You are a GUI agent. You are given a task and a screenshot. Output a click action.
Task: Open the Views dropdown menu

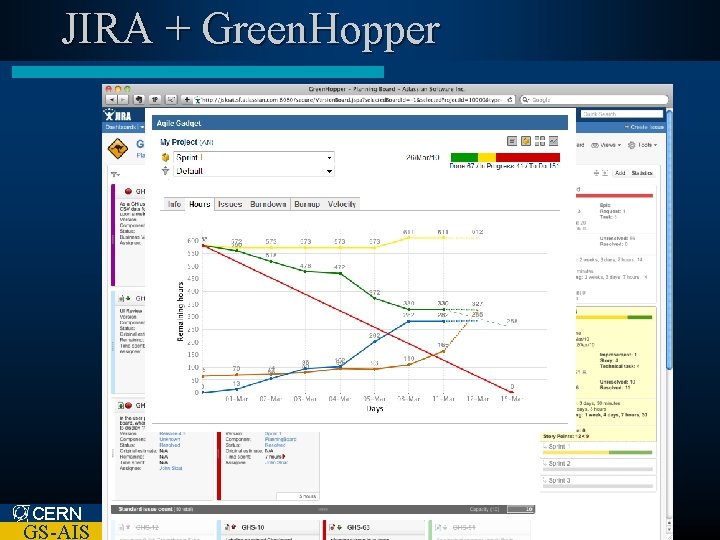(x=606, y=145)
